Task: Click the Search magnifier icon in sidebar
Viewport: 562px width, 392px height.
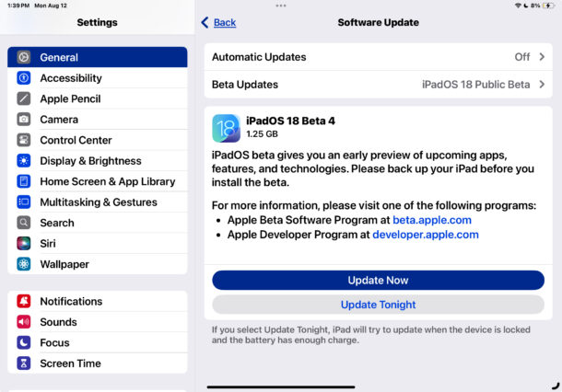Action: (24, 223)
